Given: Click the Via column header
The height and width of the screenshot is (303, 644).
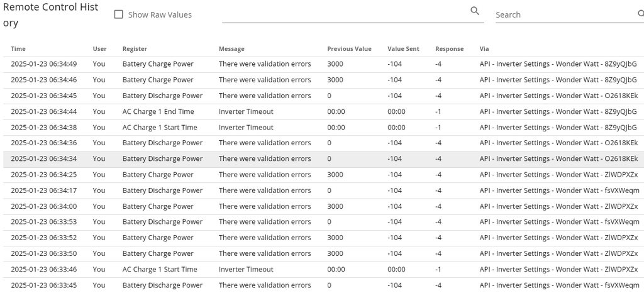Looking at the screenshot, I should 484,49.
